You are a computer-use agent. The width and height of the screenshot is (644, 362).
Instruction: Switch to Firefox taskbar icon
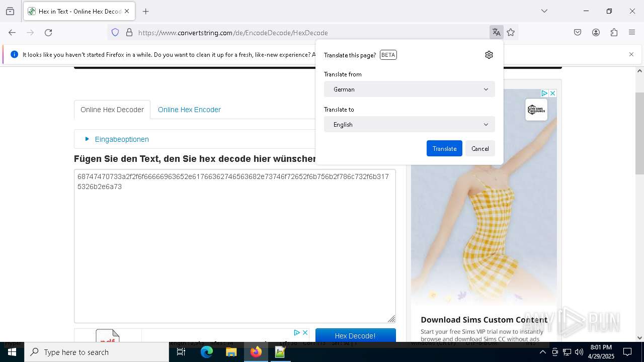[x=256, y=352]
